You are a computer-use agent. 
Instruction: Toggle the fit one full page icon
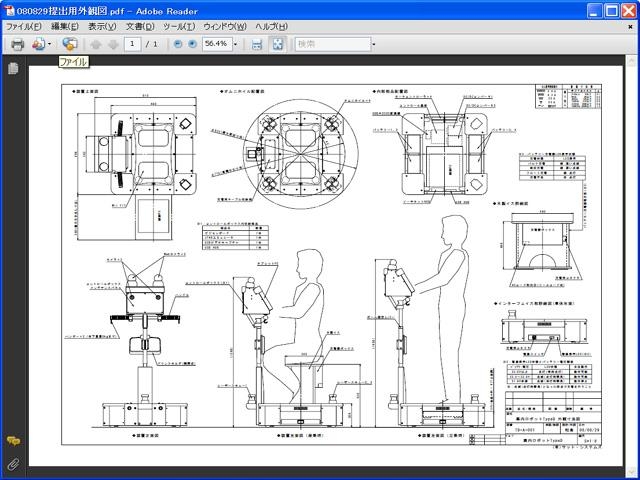tap(278, 44)
